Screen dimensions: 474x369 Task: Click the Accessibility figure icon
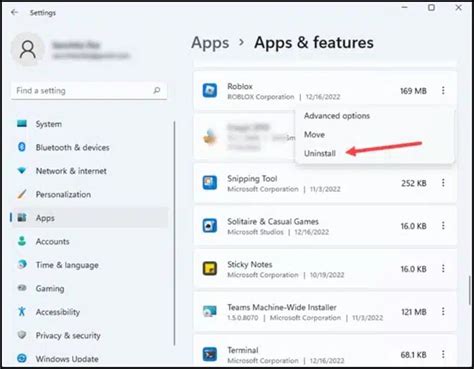(x=22, y=311)
